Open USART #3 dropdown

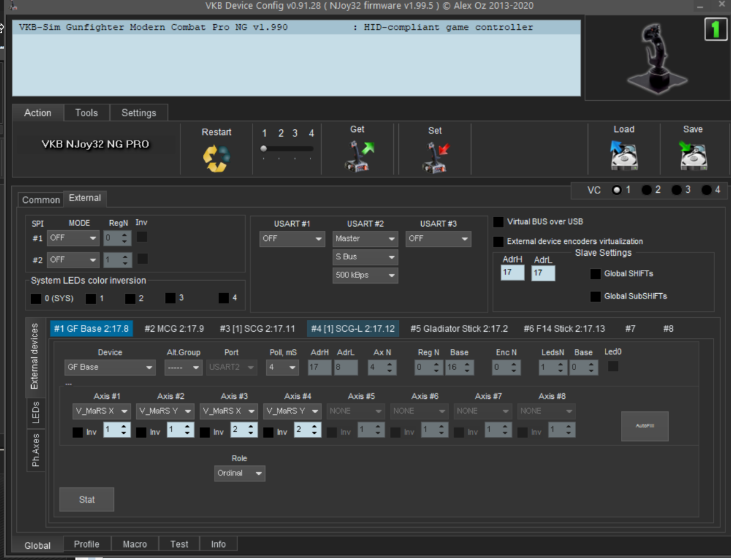click(438, 239)
